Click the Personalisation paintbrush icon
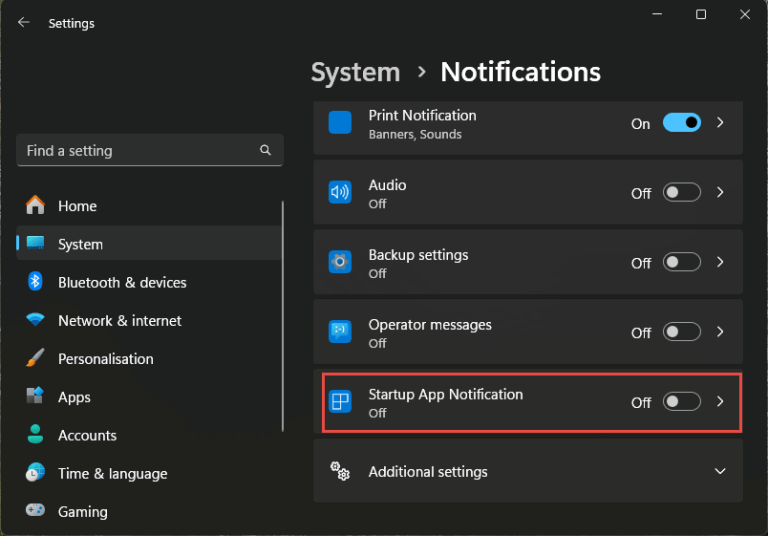 click(35, 358)
